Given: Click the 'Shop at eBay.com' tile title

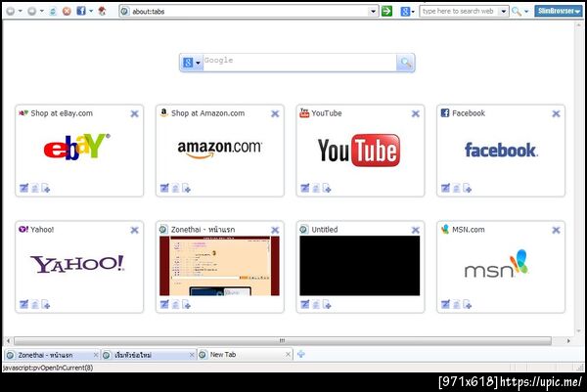Looking at the screenshot, I should pyautogui.click(x=62, y=113).
